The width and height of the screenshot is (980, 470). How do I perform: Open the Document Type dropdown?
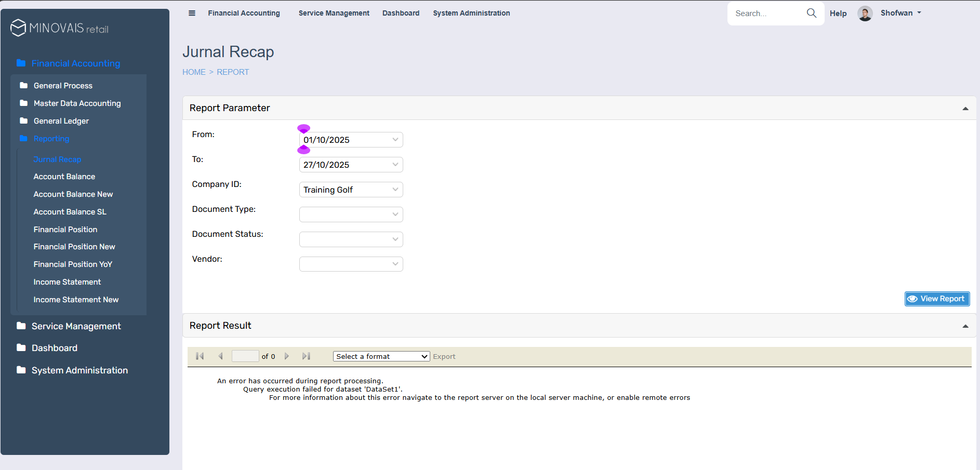click(351, 214)
